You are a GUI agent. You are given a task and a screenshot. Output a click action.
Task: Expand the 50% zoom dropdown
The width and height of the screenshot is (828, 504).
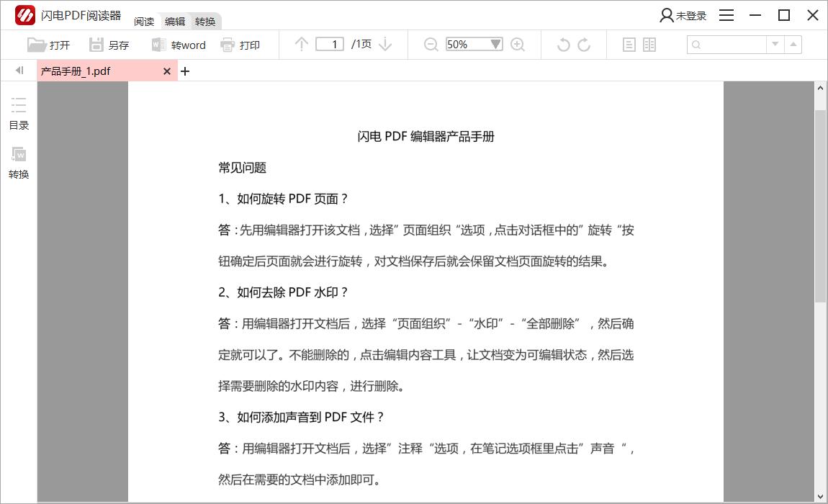pos(495,44)
